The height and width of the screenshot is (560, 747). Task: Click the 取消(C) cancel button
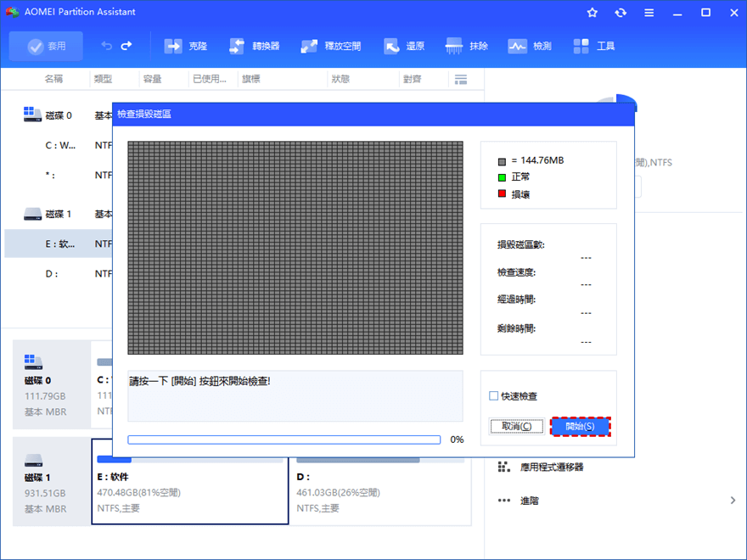(516, 426)
